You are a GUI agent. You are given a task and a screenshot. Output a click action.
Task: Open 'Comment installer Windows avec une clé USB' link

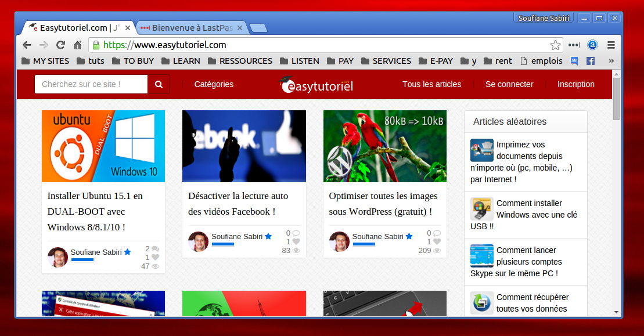click(524, 215)
